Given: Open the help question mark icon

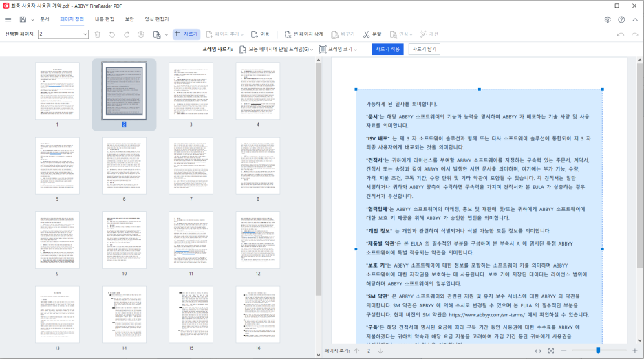Looking at the screenshot, I should tap(621, 19).
